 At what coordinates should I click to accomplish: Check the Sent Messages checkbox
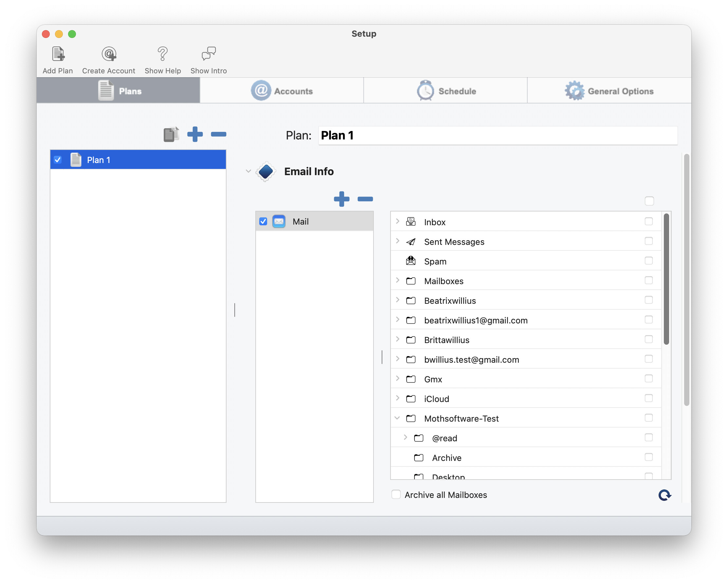point(648,241)
